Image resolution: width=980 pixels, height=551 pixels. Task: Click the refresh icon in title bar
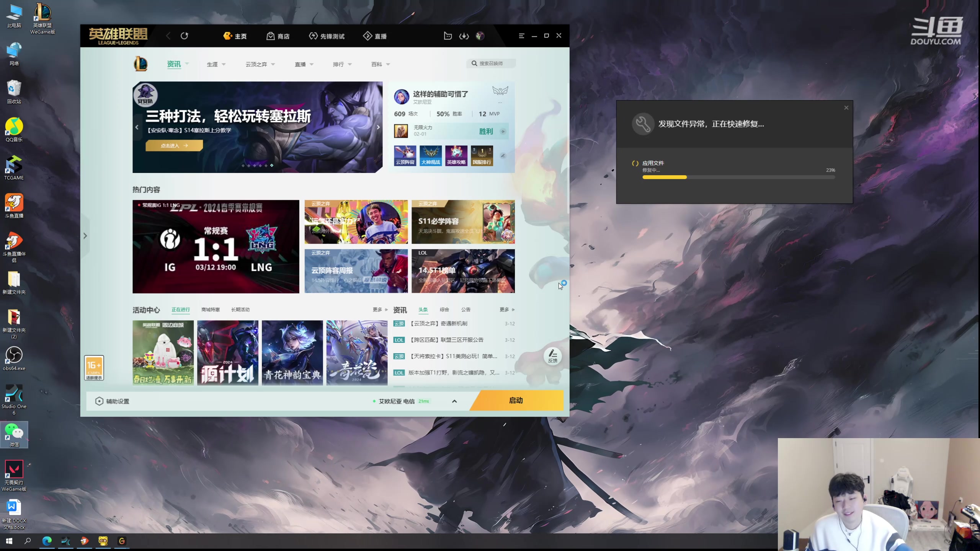[x=184, y=36]
